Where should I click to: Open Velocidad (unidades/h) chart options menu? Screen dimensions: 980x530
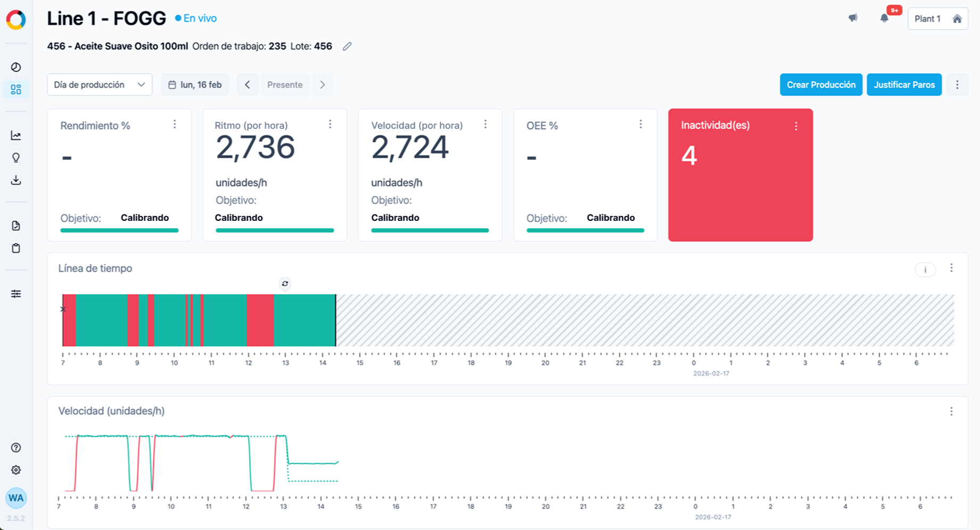pos(951,411)
